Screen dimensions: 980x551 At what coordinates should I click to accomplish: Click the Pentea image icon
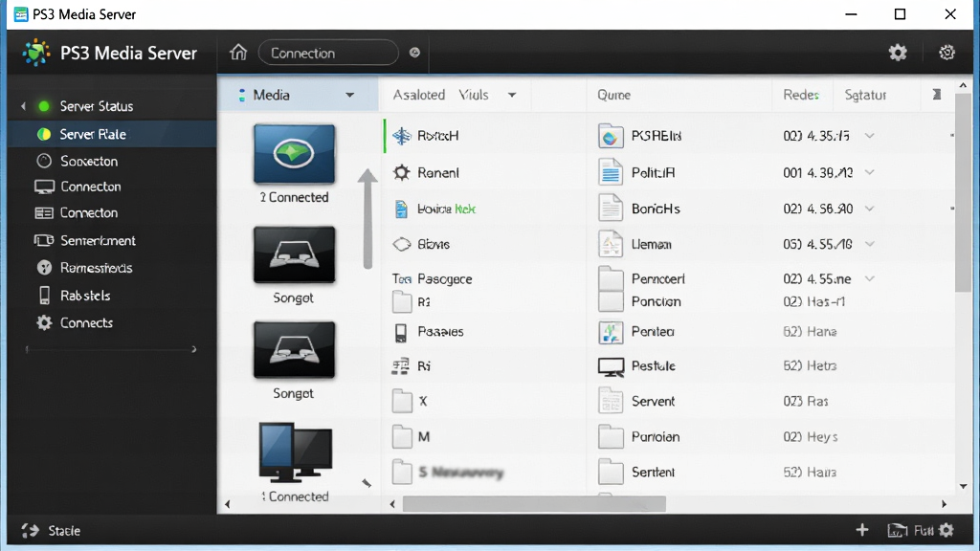(x=610, y=332)
